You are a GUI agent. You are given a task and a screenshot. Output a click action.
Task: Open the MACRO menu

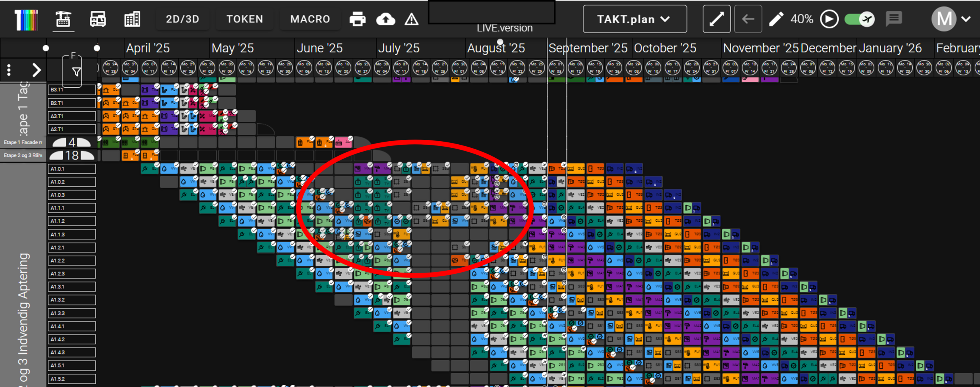(310, 19)
